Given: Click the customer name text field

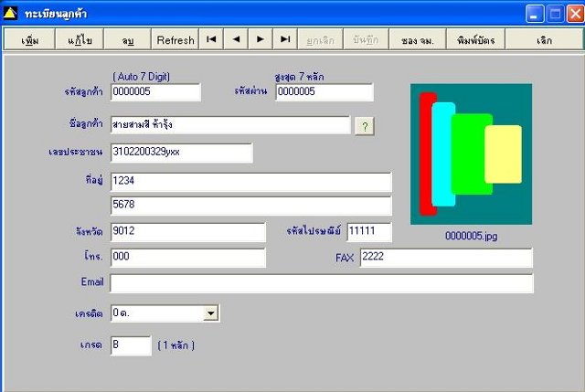Looking at the screenshot, I should point(230,125).
